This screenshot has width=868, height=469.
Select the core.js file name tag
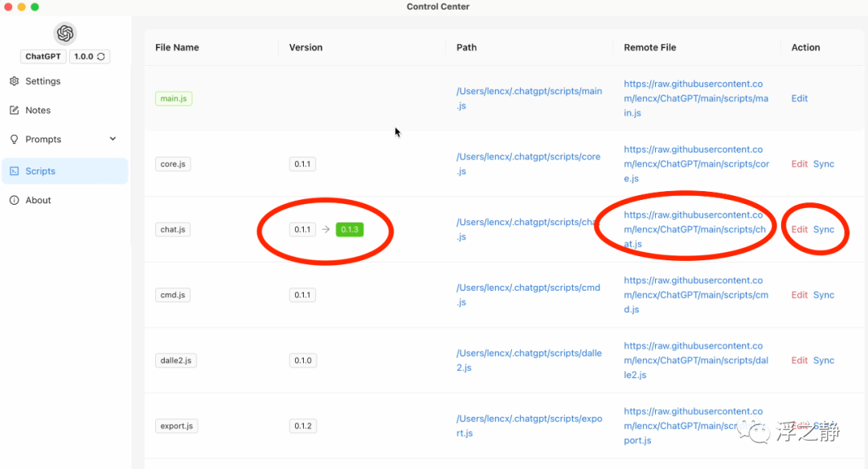(x=173, y=164)
